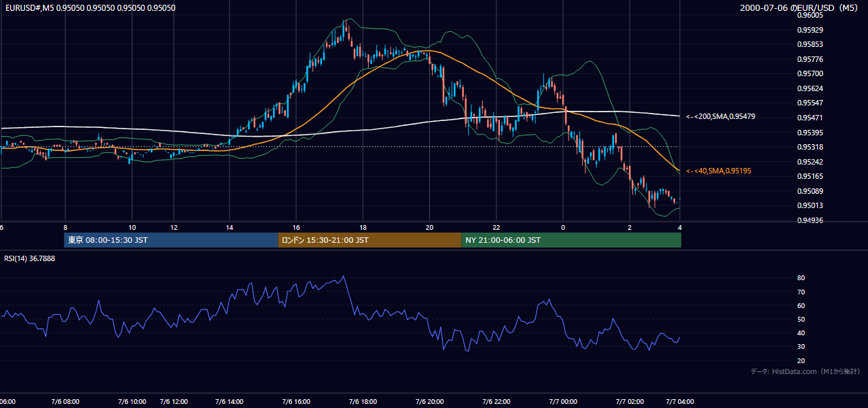Click hour label 10 under the price chart
The image size is (868, 408).
pos(132,228)
